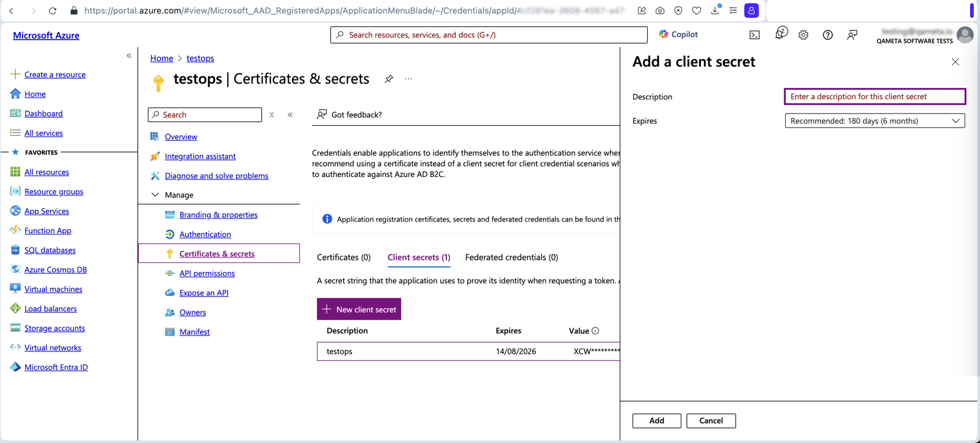Select the Client secrets (1) tab
The image size is (980, 443).
[x=419, y=258]
